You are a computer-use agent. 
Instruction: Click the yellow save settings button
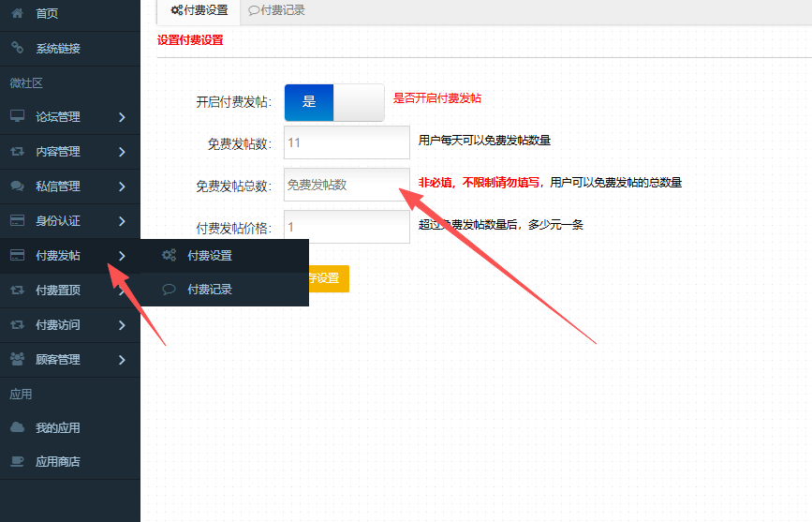(x=328, y=278)
